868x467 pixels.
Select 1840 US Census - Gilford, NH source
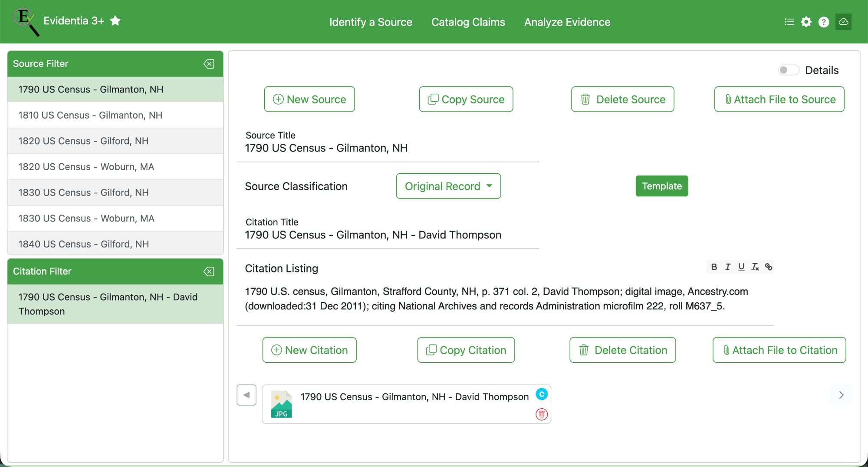coord(115,243)
